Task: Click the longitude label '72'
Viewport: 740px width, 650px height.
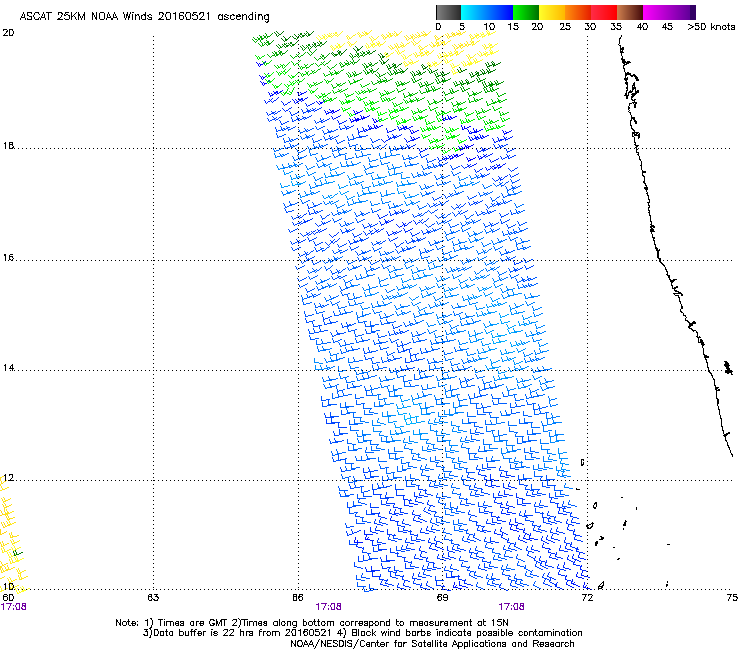Action: pos(587,598)
